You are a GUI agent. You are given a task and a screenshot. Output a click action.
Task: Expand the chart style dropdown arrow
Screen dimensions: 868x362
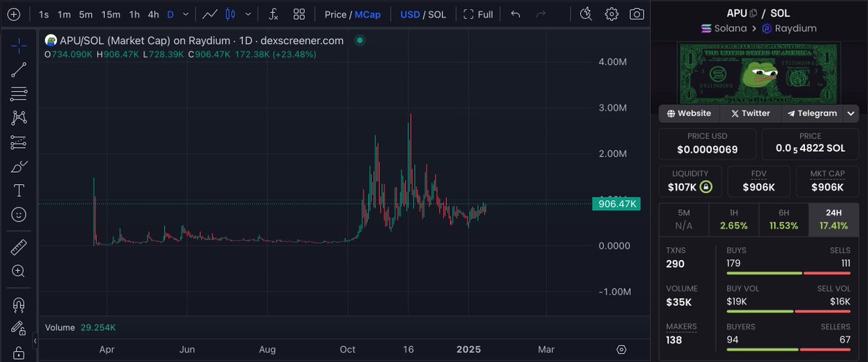(x=250, y=14)
